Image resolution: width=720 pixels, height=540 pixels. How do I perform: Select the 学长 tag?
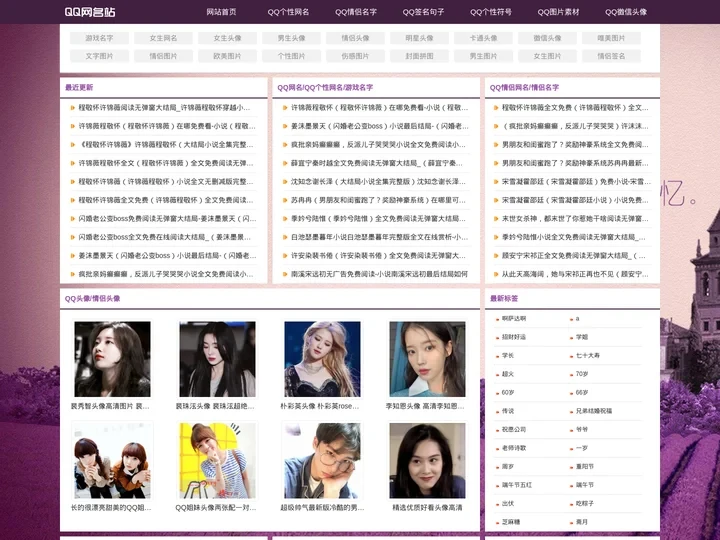coord(507,355)
